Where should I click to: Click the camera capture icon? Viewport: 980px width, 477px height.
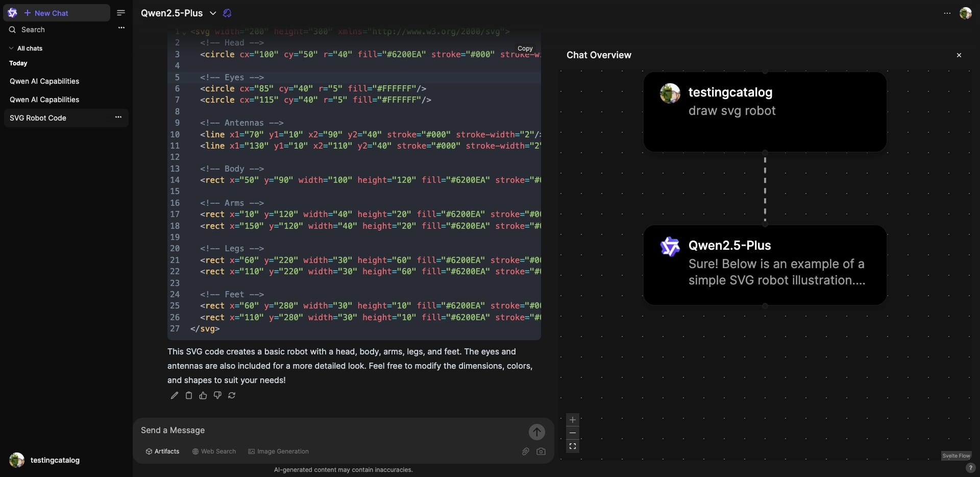tap(541, 451)
